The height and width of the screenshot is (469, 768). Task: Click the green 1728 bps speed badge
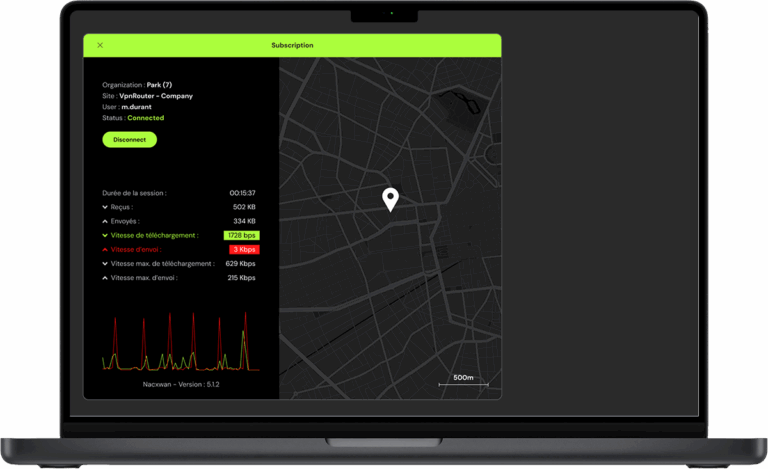point(241,235)
